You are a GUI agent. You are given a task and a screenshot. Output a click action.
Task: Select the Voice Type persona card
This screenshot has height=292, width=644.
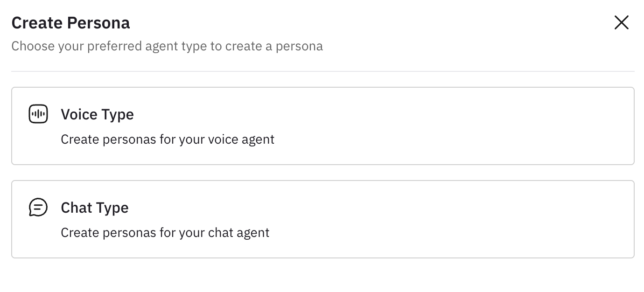click(x=322, y=126)
